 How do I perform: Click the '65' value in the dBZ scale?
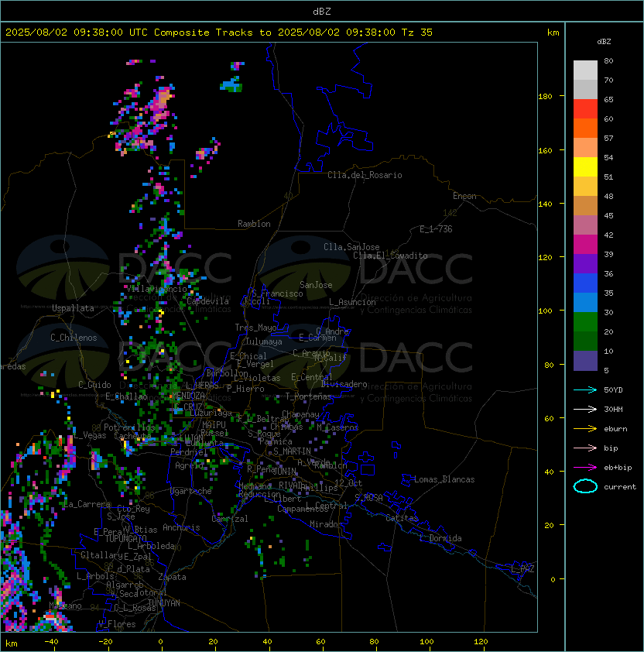(x=608, y=99)
